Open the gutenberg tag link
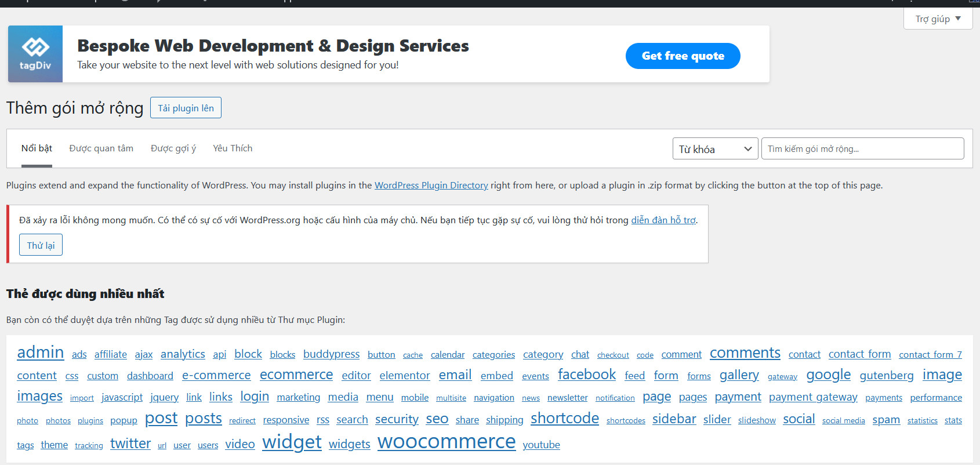 [x=887, y=376]
